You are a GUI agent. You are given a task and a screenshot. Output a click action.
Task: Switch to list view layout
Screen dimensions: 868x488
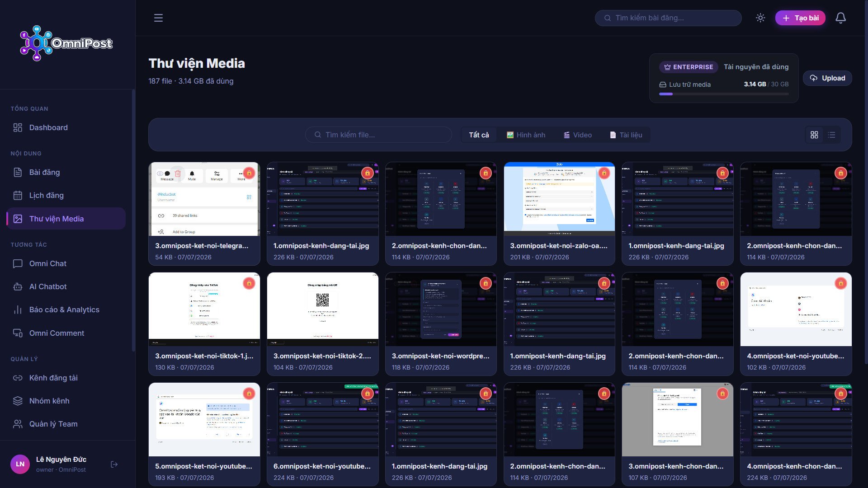(831, 135)
